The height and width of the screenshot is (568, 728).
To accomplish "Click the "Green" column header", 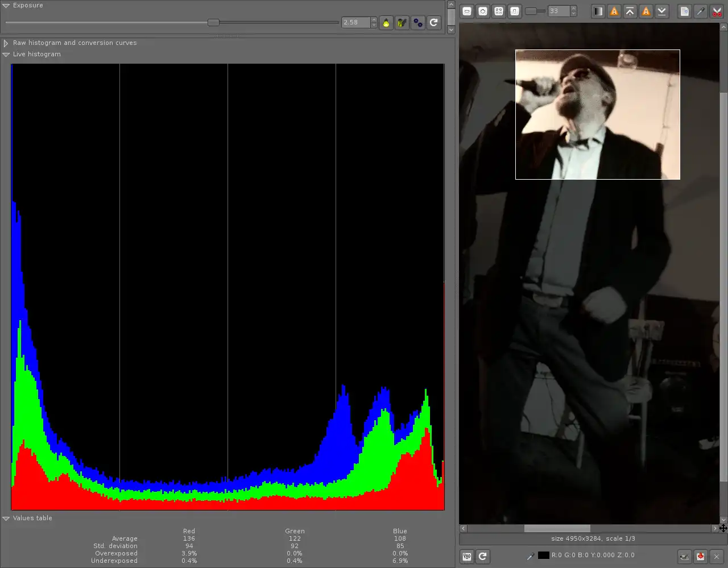I will click(x=295, y=531).
